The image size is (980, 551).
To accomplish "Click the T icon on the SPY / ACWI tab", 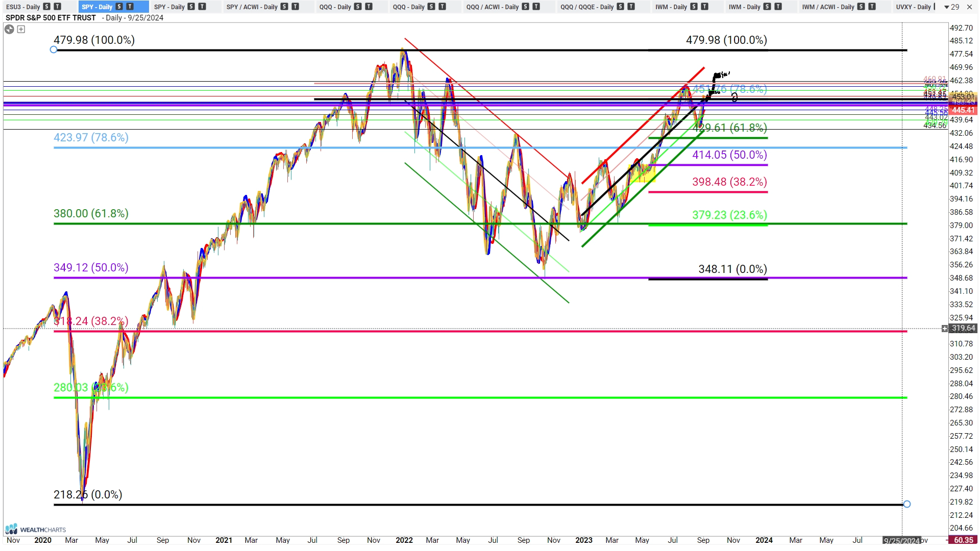I will pos(295,7).
